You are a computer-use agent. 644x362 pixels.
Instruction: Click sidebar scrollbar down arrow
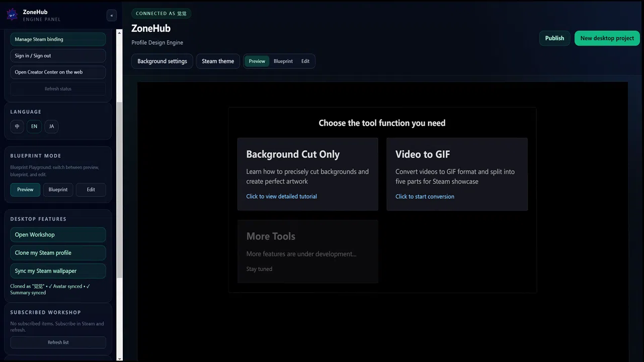point(119,358)
